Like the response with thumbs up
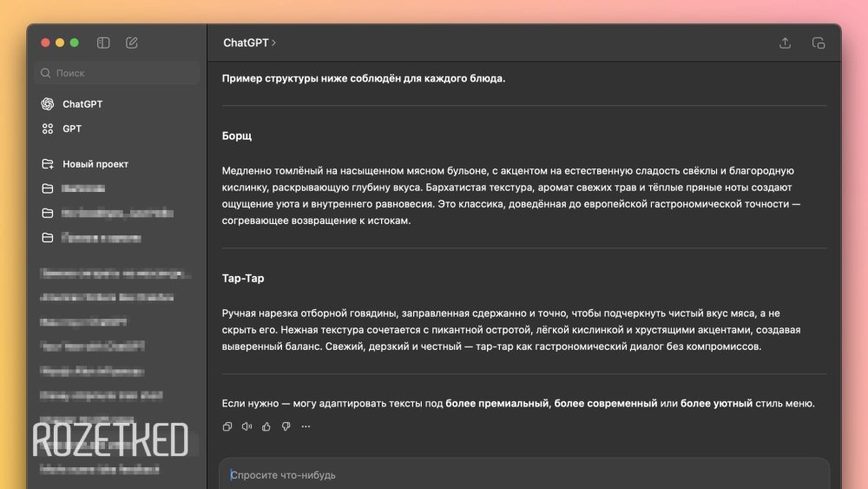Screen dimensions: 868x489 tap(266, 426)
